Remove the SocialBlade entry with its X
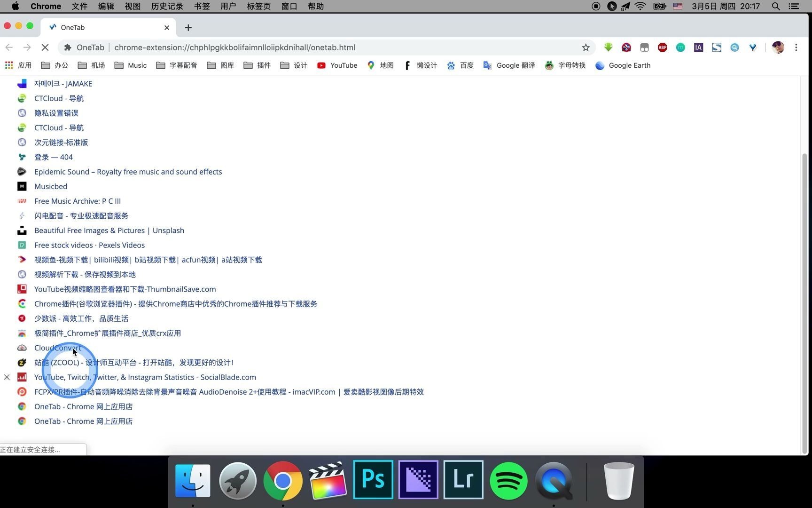The height and width of the screenshot is (508, 812). coord(7,377)
